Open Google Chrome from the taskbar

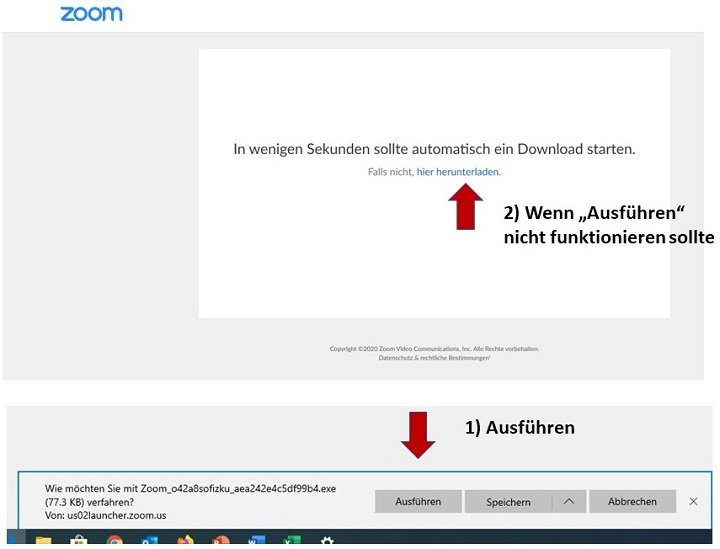point(114,541)
